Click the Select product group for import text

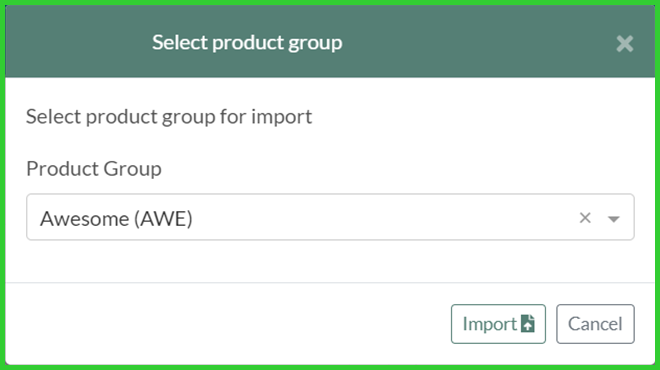point(169,117)
